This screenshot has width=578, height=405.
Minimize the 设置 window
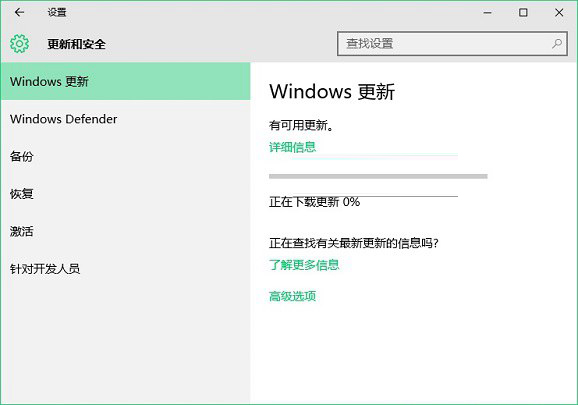[x=487, y=13]
